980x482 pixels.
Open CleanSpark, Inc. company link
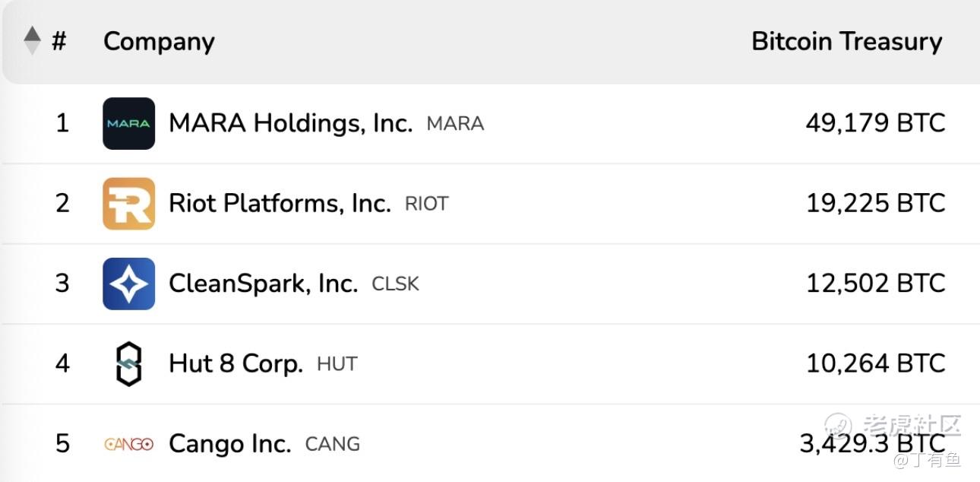(x=263, y=284)
